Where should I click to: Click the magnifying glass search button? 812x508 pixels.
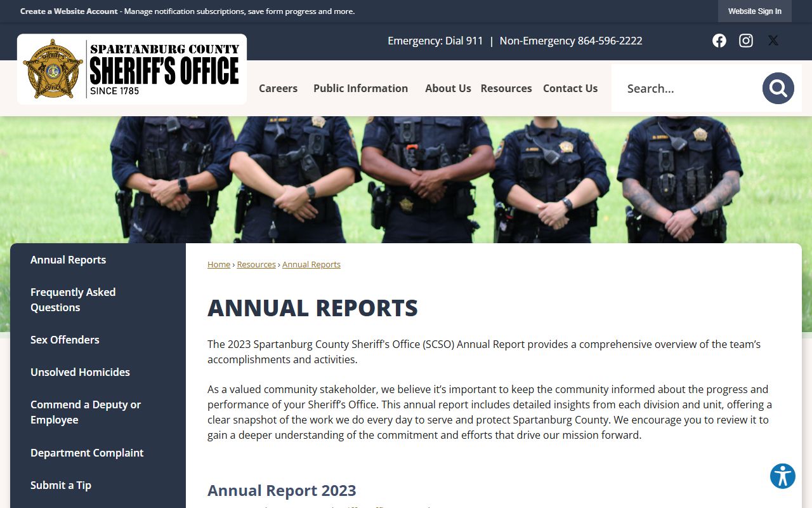(778, 88)
